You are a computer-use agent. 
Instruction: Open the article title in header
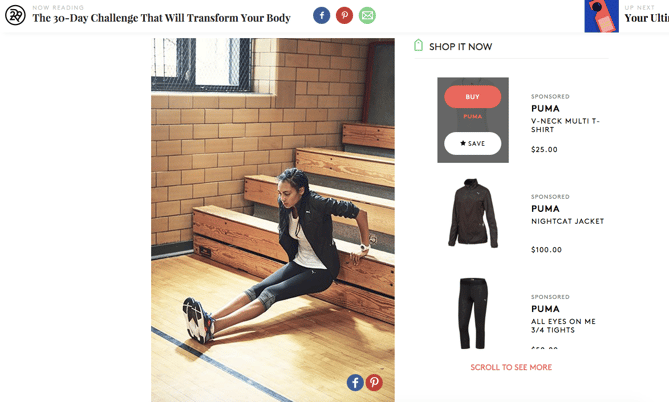click(x=162, y=18)
